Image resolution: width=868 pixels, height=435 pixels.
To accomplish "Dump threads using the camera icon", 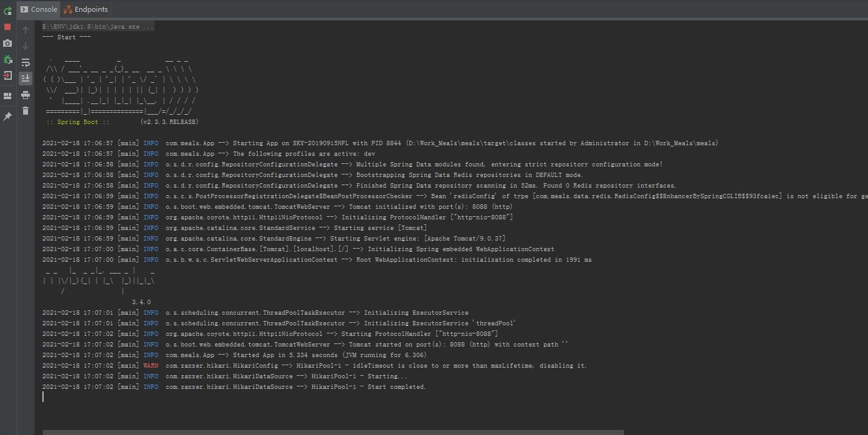I will tap(7, 44).
